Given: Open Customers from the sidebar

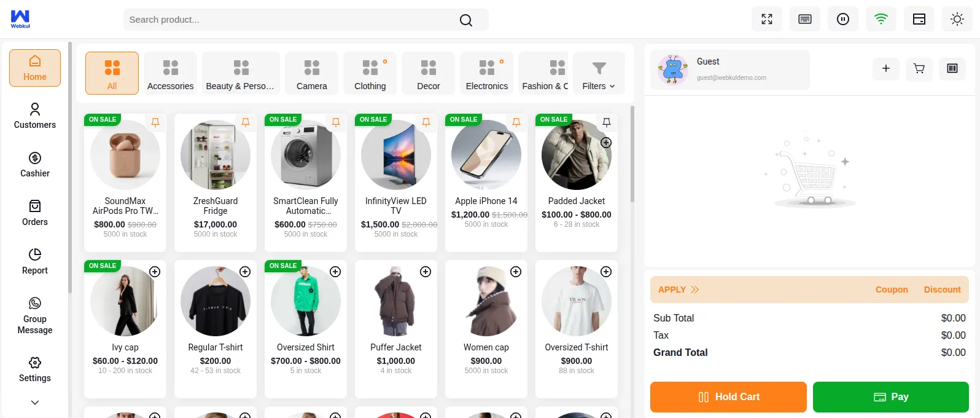Looking at the screenshot, I should click(x=35, y=116).
